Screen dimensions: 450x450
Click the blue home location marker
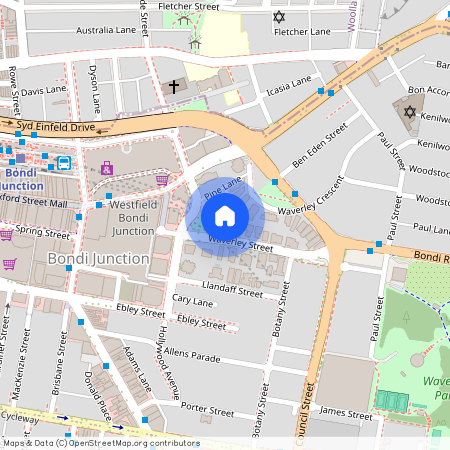tap(225, 217)
